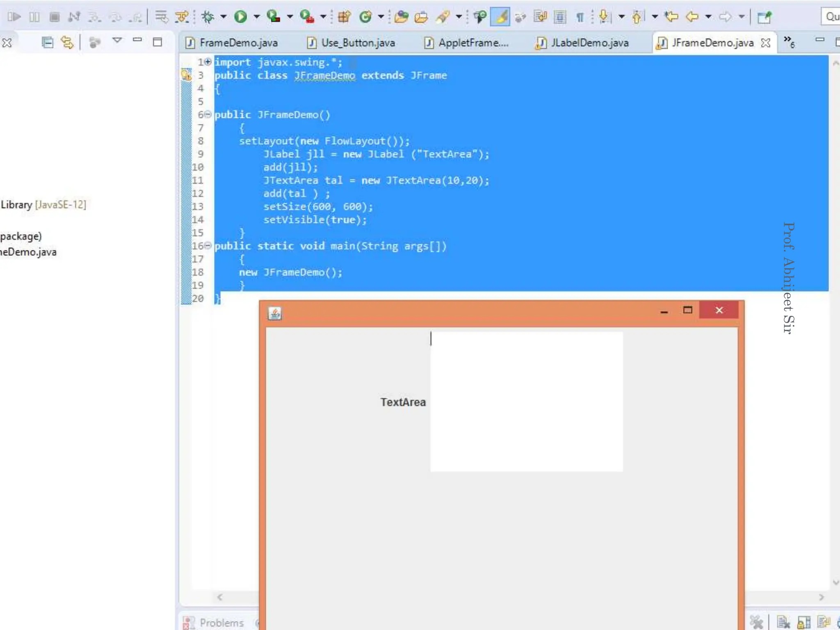840x630 pixels.
Task: Switch to FrameDemo.java tab
Action: [x=238, y=43]
